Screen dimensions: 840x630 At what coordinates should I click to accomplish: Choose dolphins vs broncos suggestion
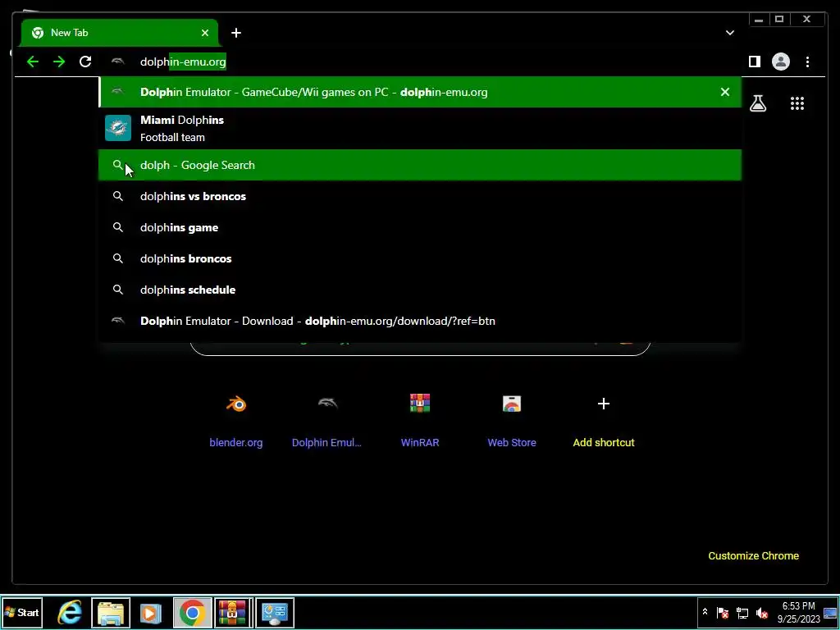pos(420,196)
